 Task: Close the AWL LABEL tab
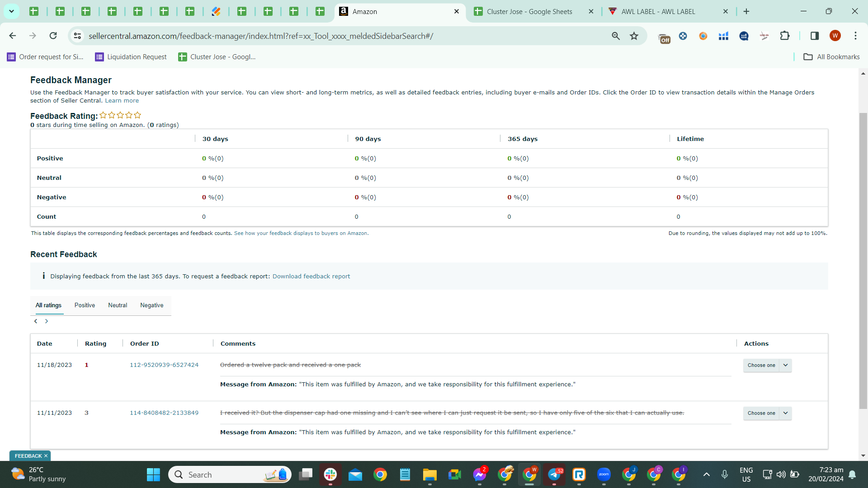726,11
